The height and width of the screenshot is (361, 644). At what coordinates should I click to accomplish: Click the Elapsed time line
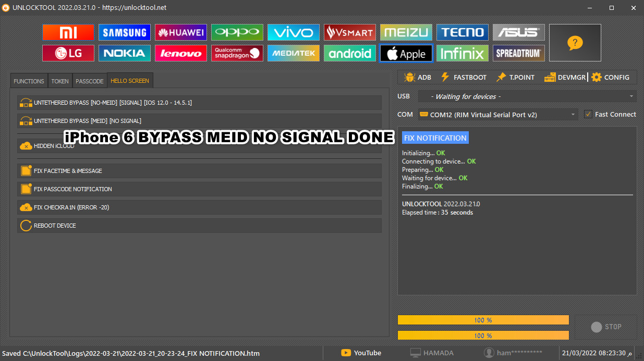point(438,213)
